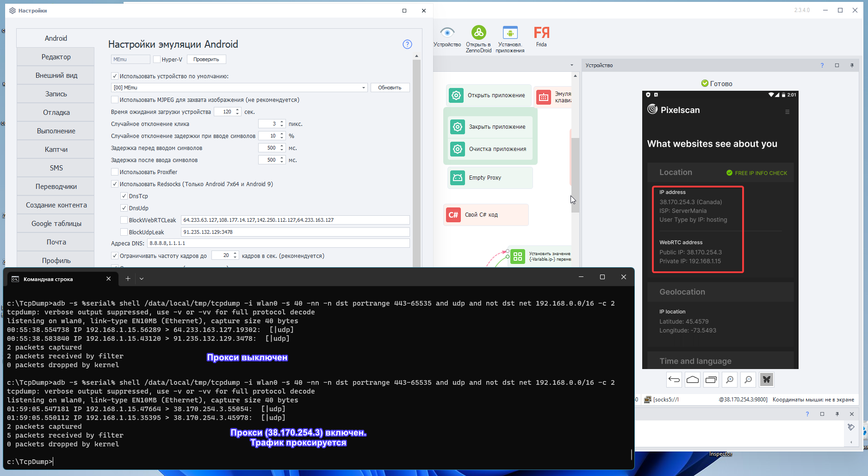
Task: Open the Устройство eye toolbar icon
Action: tap(447, 37)
